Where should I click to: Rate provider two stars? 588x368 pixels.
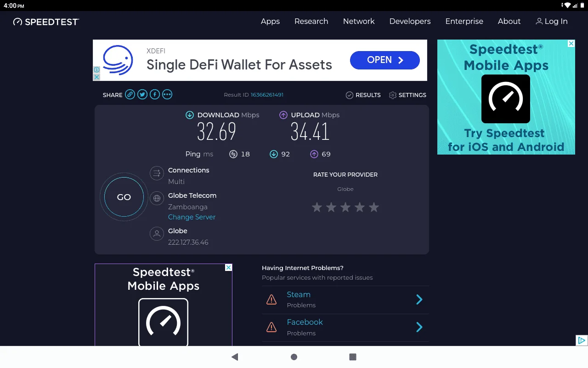[x=331, y=207]
